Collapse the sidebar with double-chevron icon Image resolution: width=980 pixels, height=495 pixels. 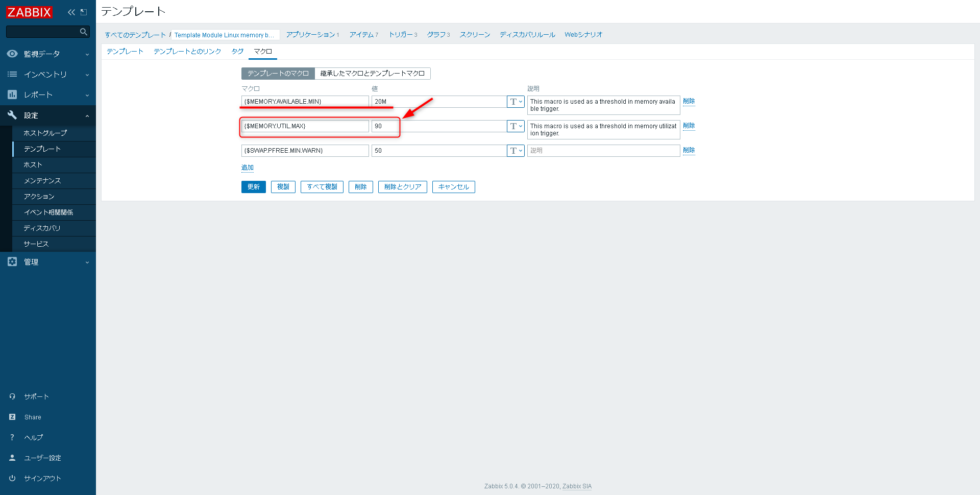71,12
